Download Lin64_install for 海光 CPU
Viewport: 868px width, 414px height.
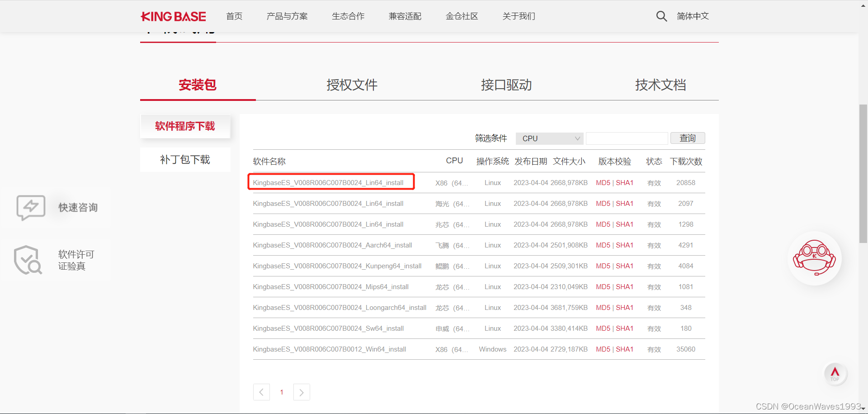click(328, 204)
